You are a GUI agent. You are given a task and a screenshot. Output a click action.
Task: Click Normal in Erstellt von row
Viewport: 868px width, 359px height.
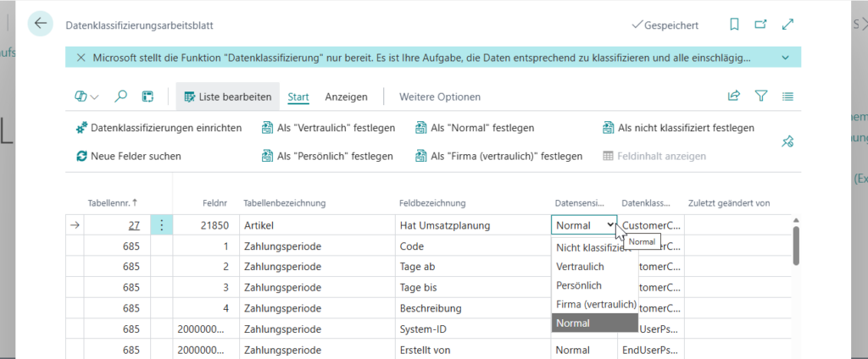(x=584, y=350)
